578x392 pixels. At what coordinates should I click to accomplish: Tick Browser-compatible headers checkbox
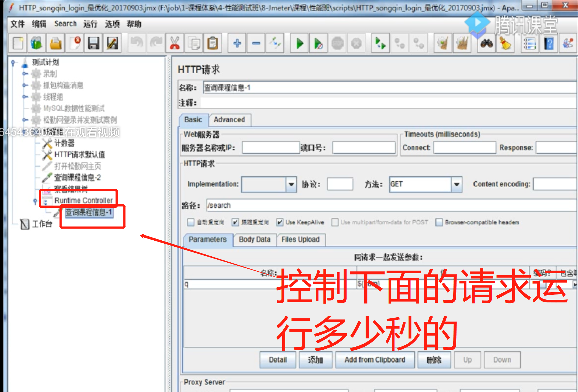coord(439,222)
